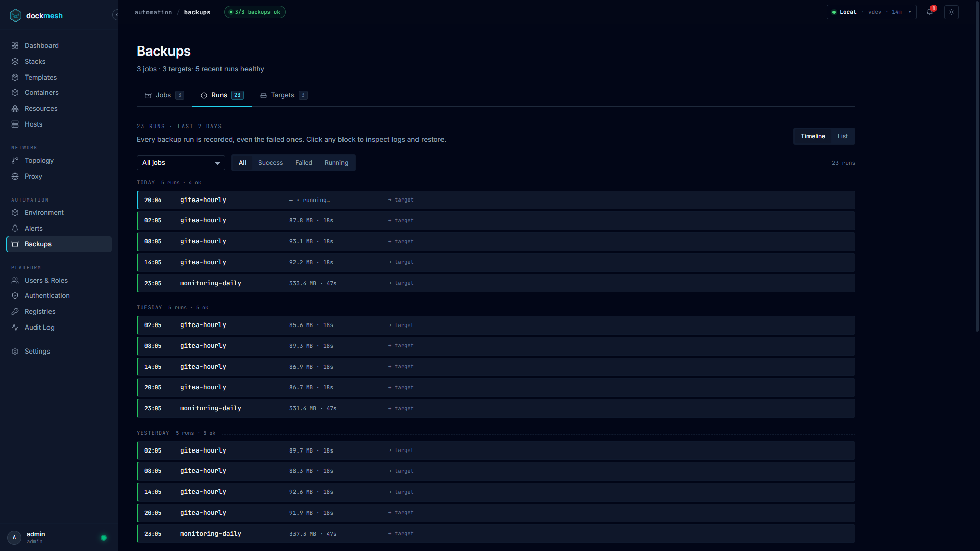The image size is (980, 551).
Task: Click the 3/3 backups ok badge
Action: (x=255, y=12)
